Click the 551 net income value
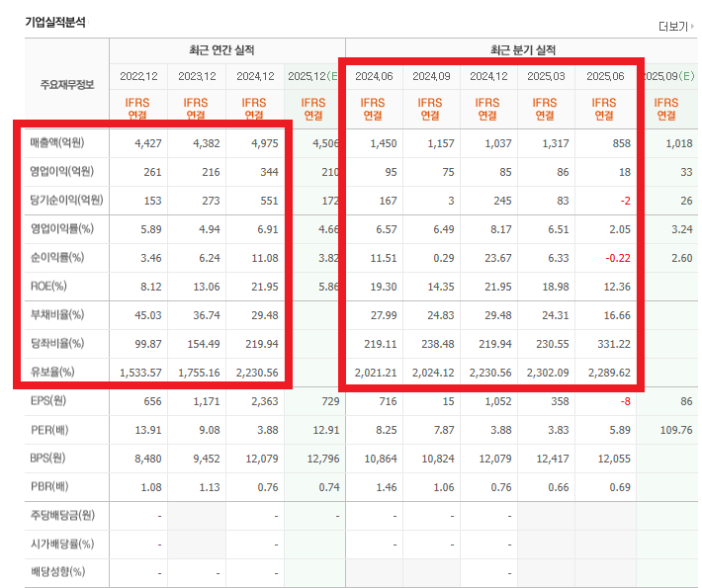702x588 pixels. [269, 201]
